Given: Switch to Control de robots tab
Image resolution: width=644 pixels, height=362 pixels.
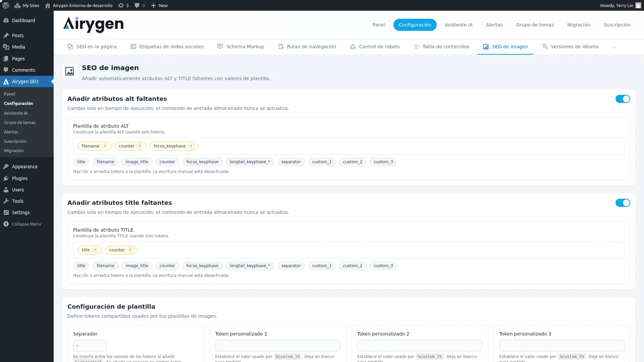Looking at the screenshot, I should click(375, 47).
